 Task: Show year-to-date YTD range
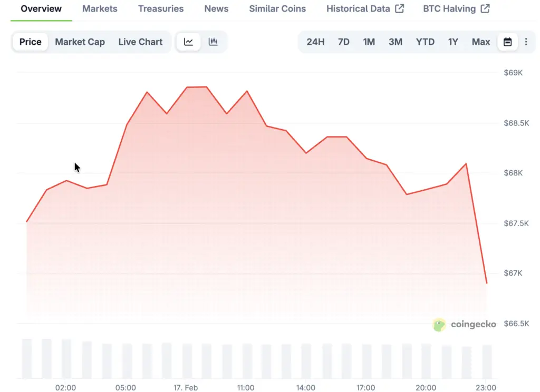point(425,42)
